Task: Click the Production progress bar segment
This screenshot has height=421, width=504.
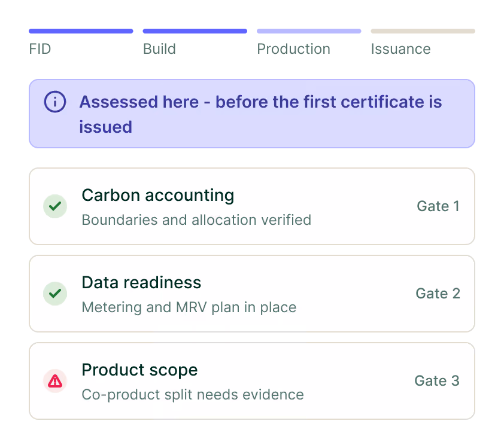Action: click(309, 31)
